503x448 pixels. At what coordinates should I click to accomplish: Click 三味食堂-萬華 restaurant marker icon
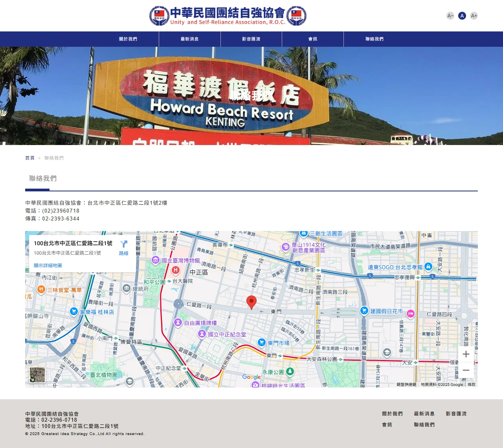pos(41,290)
